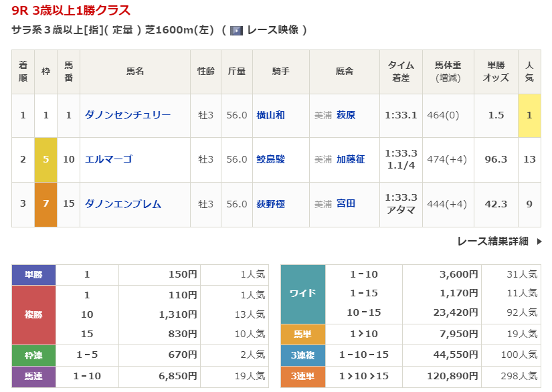Click the 3連単 payout label
Image resolution: width=552 pixels, height=392 pixels.
302,376
